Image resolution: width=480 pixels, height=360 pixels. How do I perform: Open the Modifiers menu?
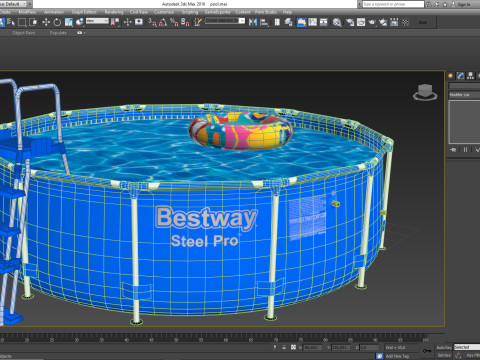pos(27,12)
